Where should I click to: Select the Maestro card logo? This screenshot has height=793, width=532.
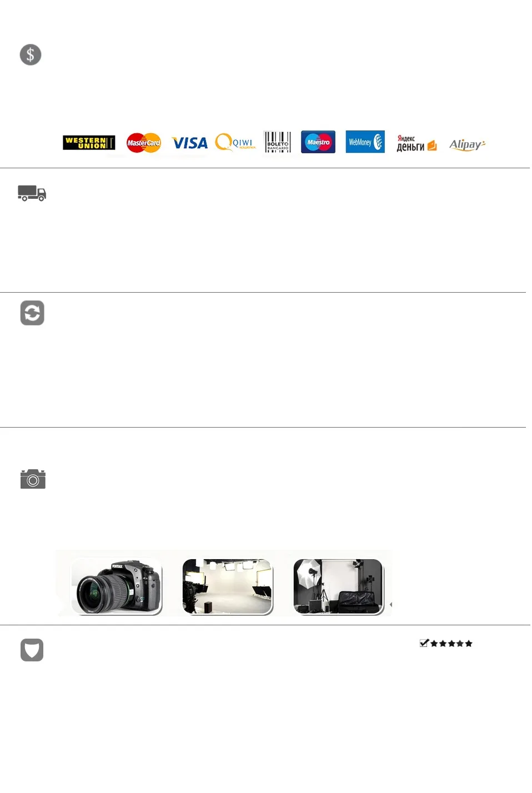[x=318, y=142]
